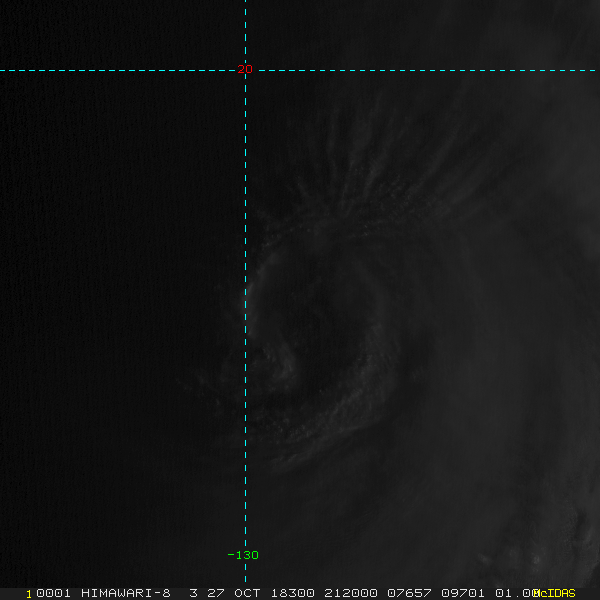Select the 27 OCT date text
This screenshot has width=600, height=600.
(236, 593)
